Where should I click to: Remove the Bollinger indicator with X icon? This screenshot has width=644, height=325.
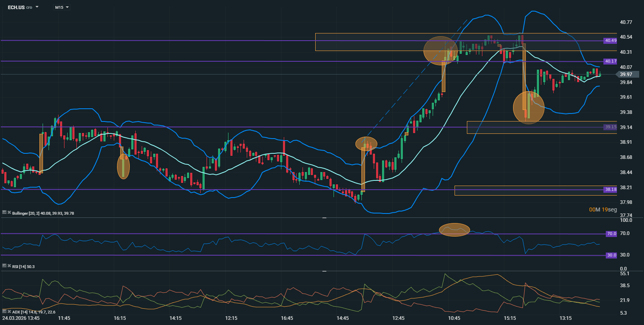click(x=9, y=213)
